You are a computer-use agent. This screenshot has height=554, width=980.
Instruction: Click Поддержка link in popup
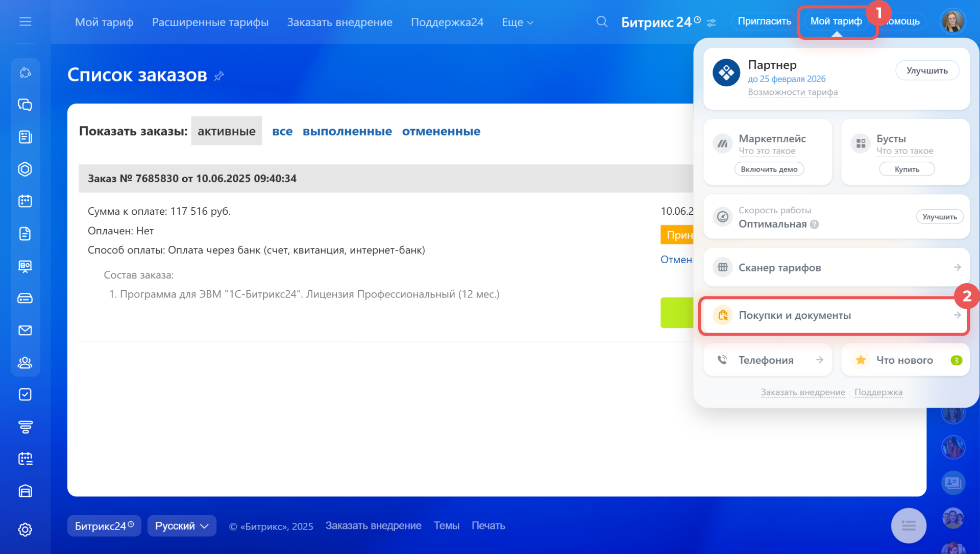point(878,392)
